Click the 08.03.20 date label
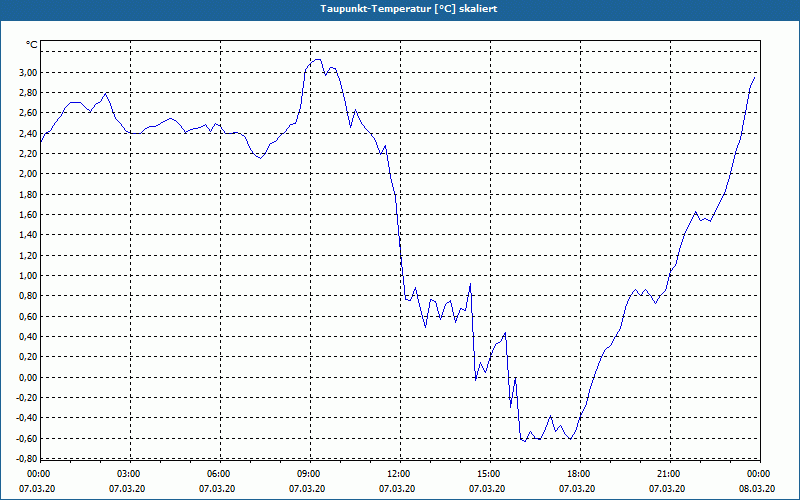The width and height of the screenshot is (800, 500). [757, 489]
